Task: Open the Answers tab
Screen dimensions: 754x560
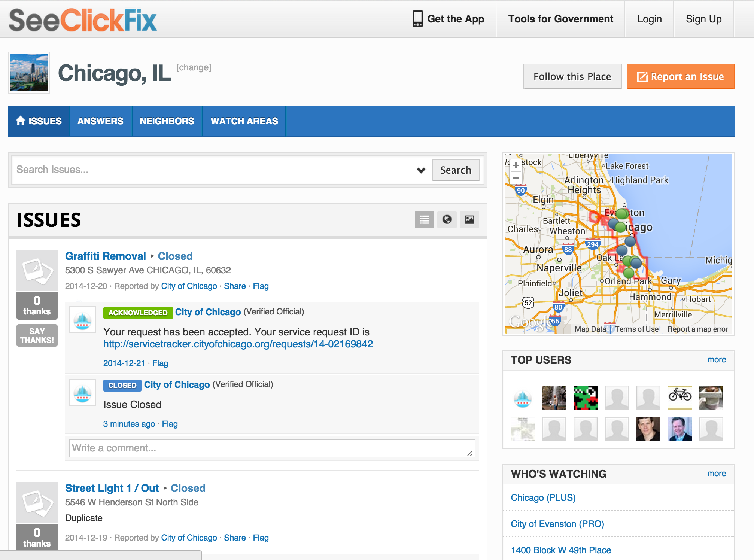Action: (x=100, y=121)
